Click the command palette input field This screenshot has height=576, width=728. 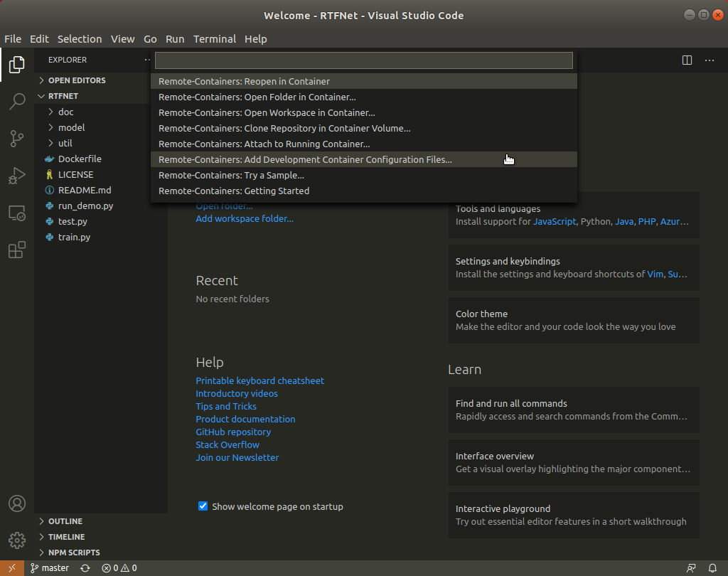[364, 60]
